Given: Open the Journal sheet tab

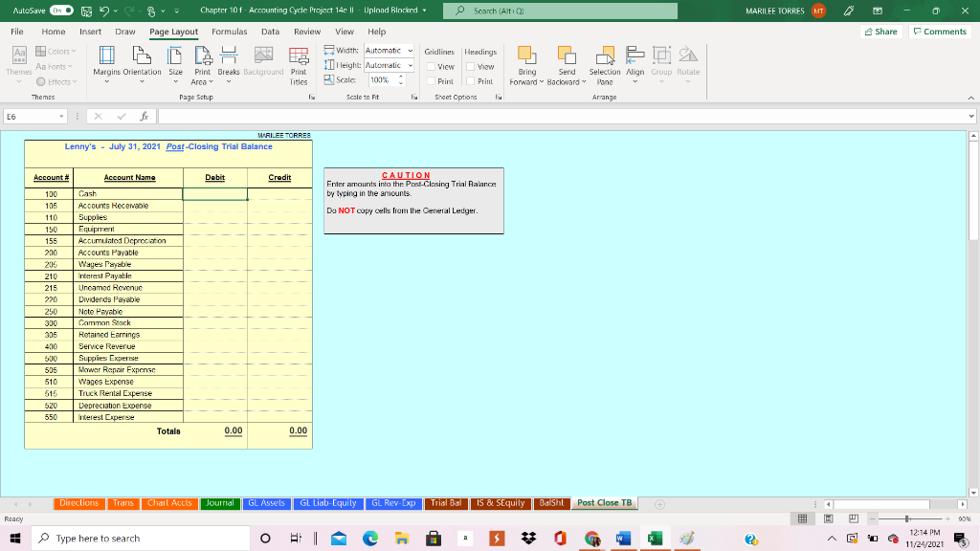Looking at the screenshot, I should coord(220,503).
